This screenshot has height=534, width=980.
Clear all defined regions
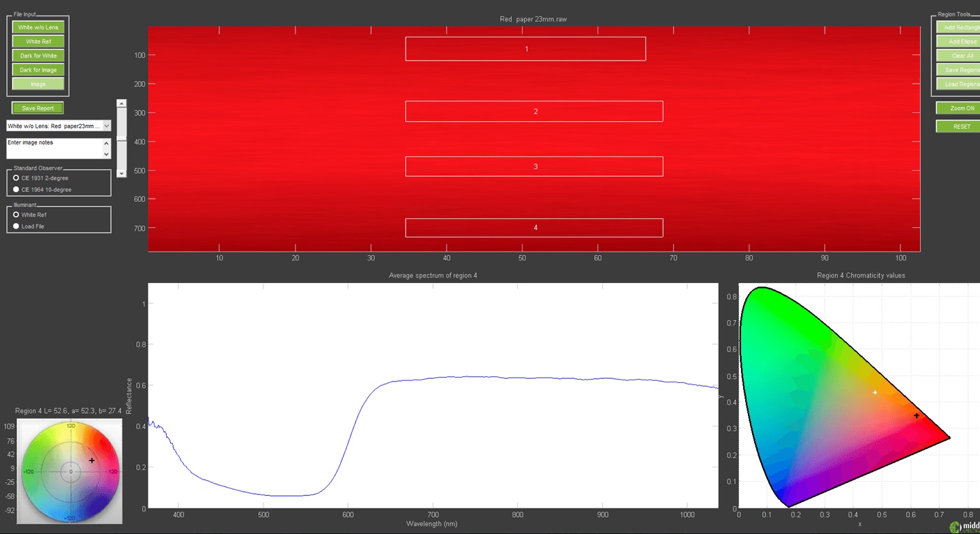point(960,55)
